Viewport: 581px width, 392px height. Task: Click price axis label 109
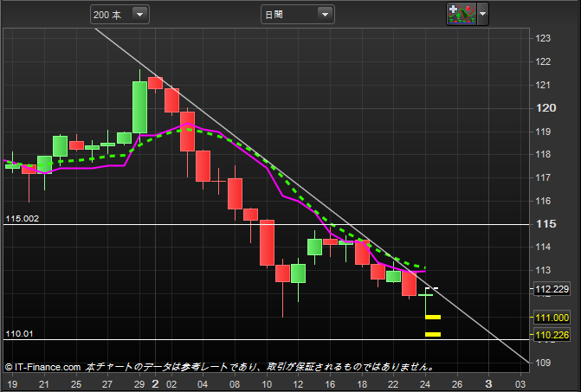point(543,363)
